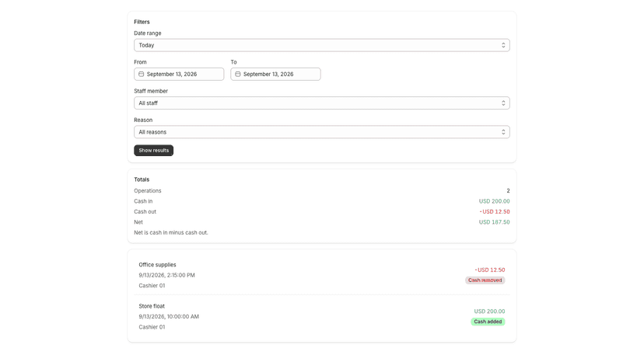Click the Staff member chevron arrows
Viewport: 644px width, 362px height.
tap(503, 103)
